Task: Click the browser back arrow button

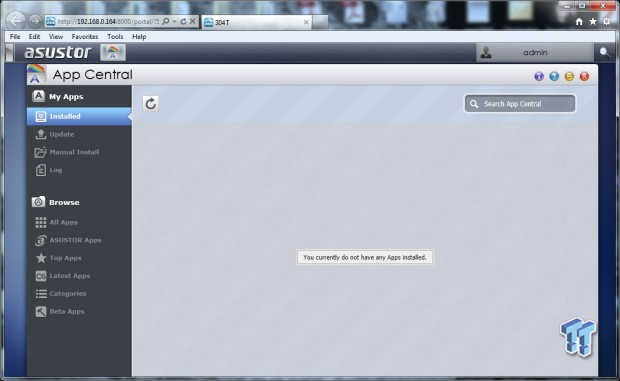Action: [16, 21]
